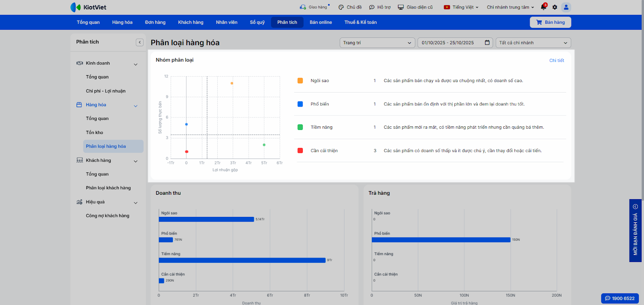Open the Chi tiết link
Screen dimensions: 644x305
pyautogui.click(x=557, y=60)
